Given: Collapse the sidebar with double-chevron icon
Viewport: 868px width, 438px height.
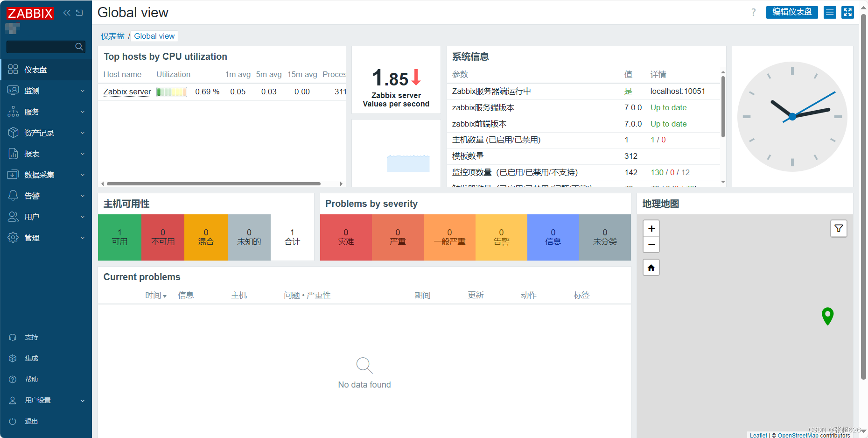Looking at the screenshot, I should (67, 13).
